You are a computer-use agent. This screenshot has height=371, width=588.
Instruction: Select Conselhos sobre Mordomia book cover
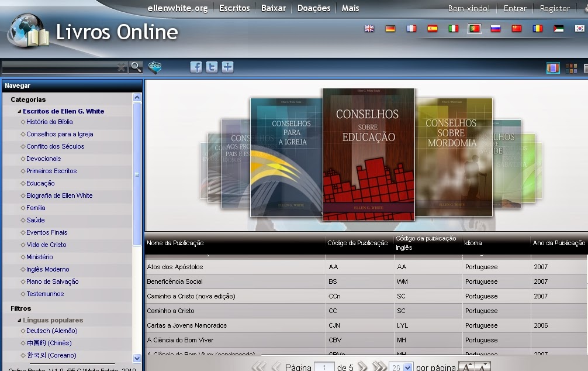click(x=454, y=157)
